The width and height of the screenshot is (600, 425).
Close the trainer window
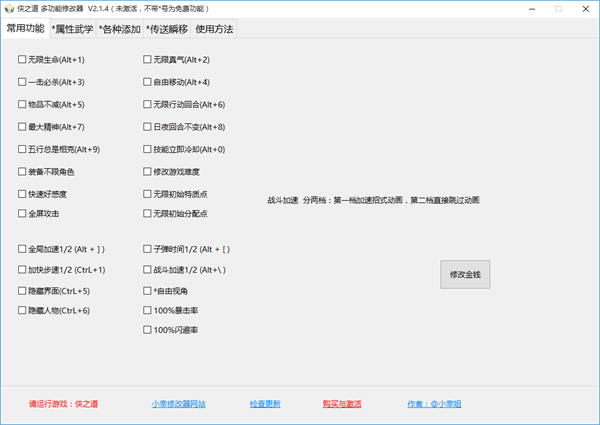585,9
